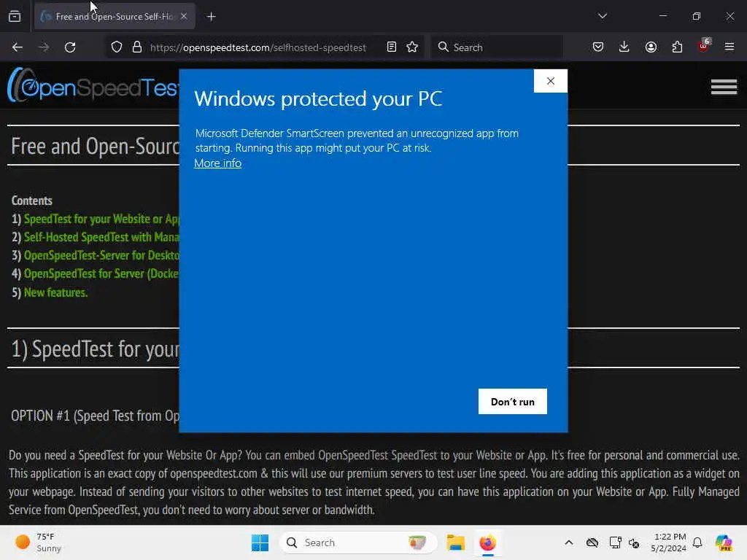Click the site security padlock icon
This screenshot has height=560, width=747.
[x=137, y=47]
